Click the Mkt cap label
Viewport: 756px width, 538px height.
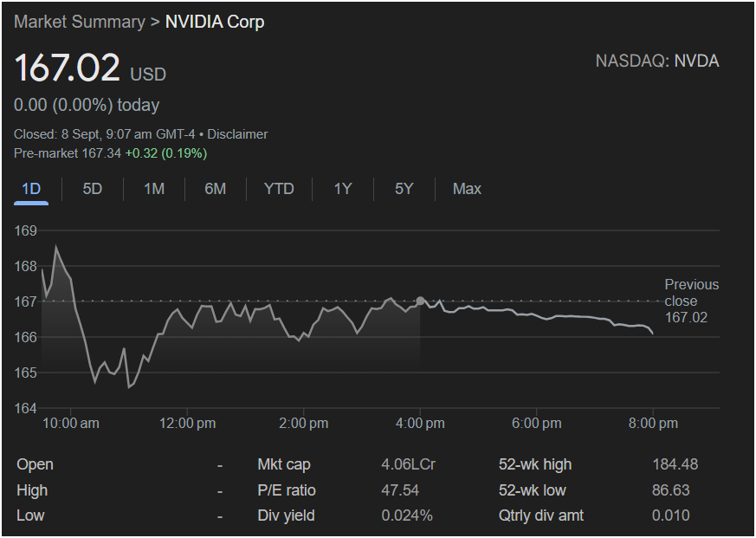[284, 464]
